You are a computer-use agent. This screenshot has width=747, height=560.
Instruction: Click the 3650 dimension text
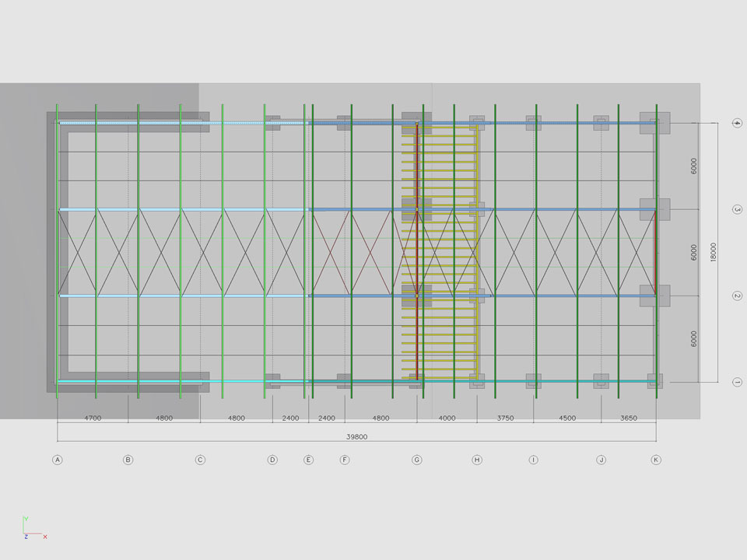point(629,418)
